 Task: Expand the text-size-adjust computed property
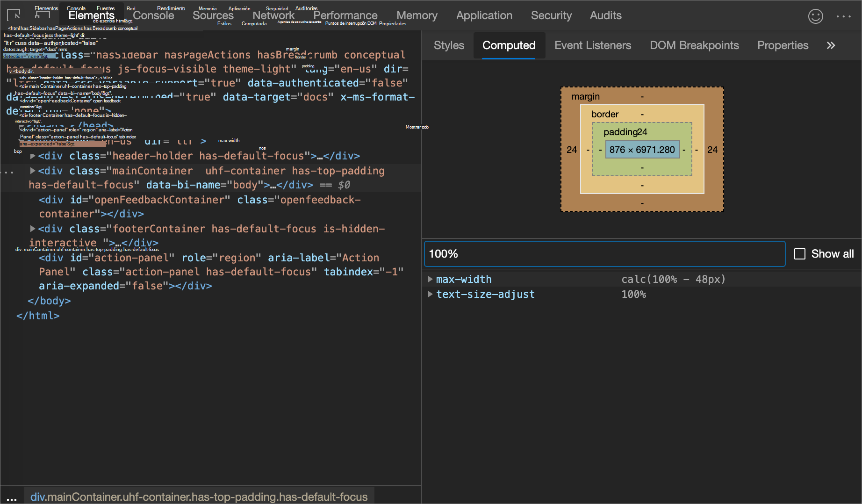click(430, 295)
